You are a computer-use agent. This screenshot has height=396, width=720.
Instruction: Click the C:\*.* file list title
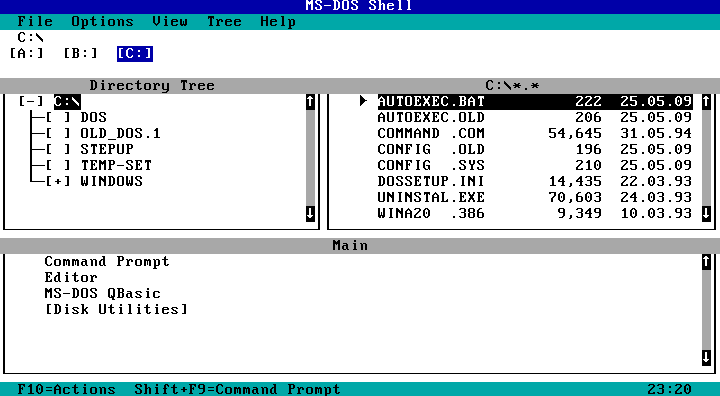click(512, 85)
